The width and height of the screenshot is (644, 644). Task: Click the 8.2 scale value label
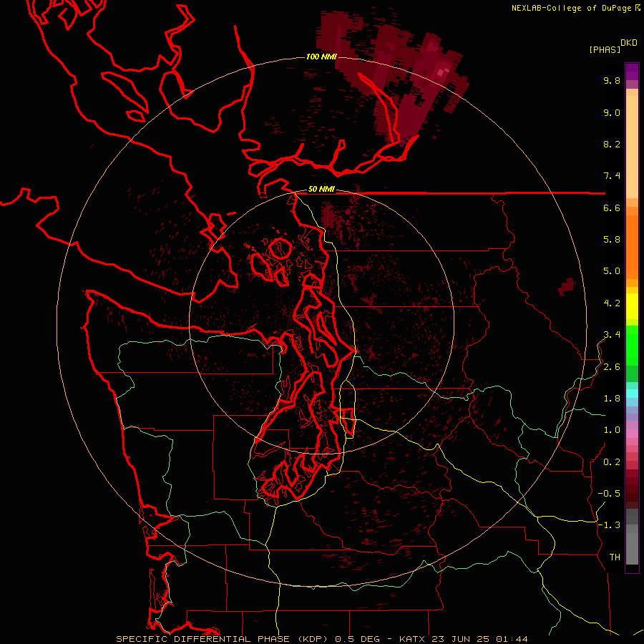tap(612, 144)
